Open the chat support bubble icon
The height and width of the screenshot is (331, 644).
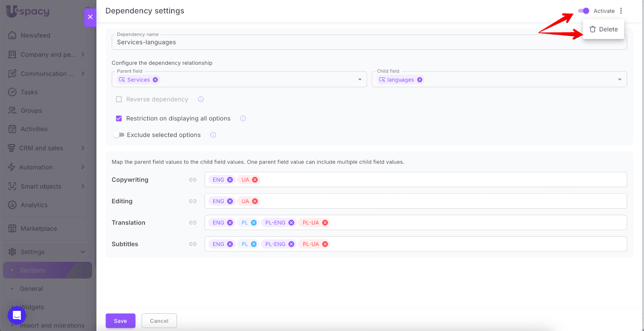click(17, 315)
